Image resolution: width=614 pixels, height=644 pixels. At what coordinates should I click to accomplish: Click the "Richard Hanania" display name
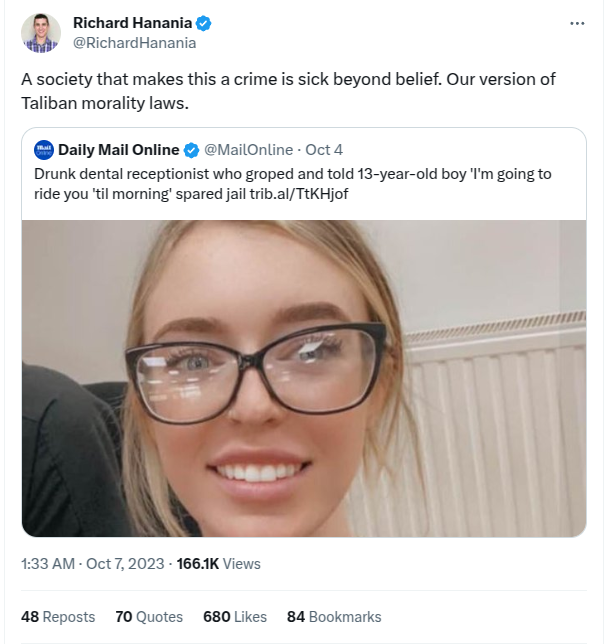tap(132, 23)
